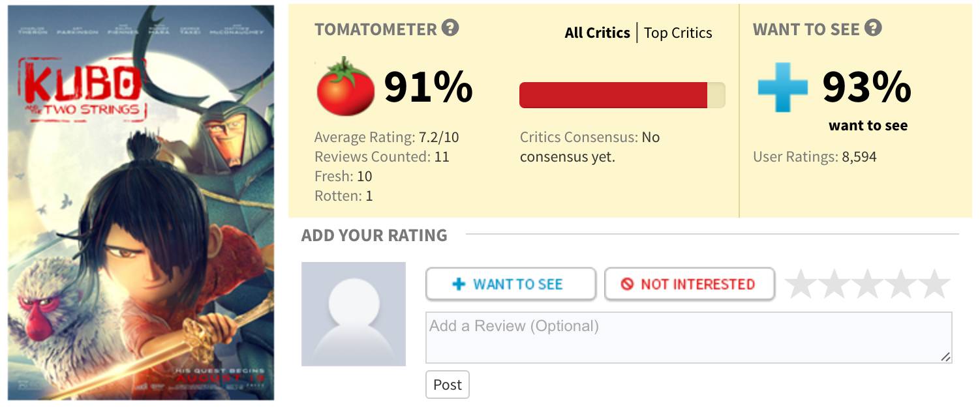980x408 pixels.
Task: Rate three stars on the rating stars
Action: (867, 284)
